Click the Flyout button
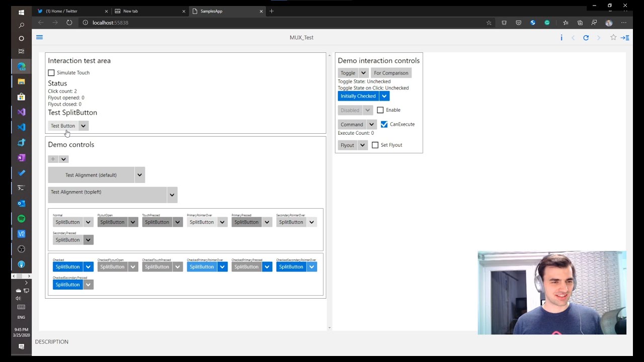The image size is (644, 362). [347, 145]
